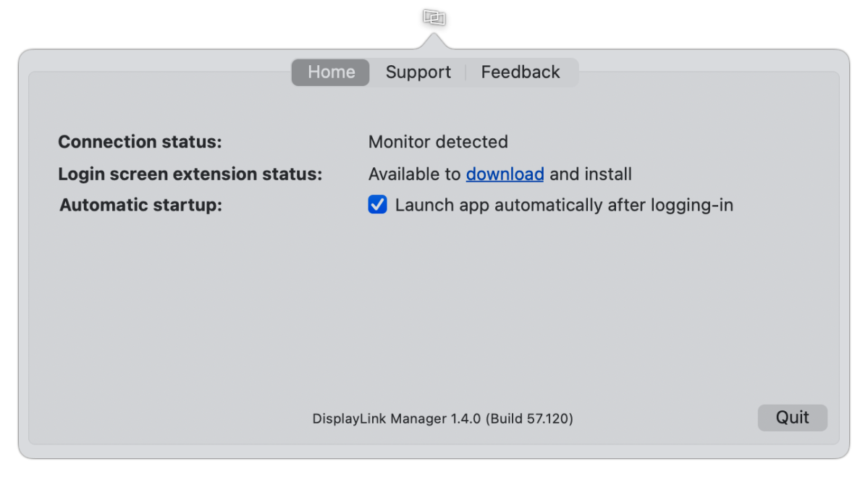Select the Feedback tab
The width and height of the screenshot is (868, 477).
coord(521,72)
